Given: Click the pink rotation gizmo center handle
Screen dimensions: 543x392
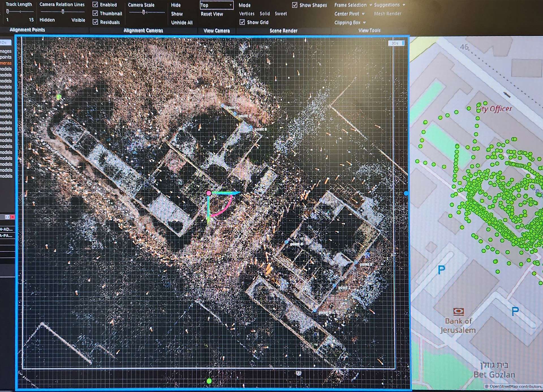Looking at the screenshot, I should [x=209, y=193].
